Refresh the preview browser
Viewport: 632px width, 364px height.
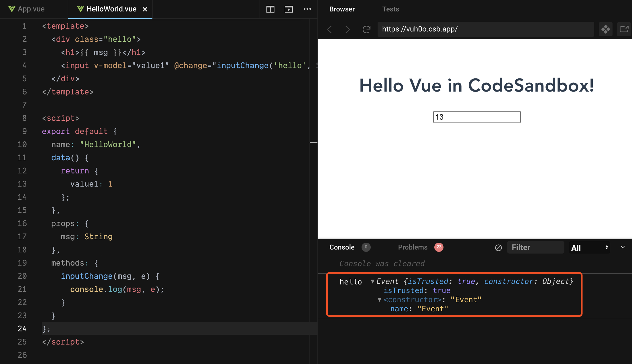coord(366,29)
